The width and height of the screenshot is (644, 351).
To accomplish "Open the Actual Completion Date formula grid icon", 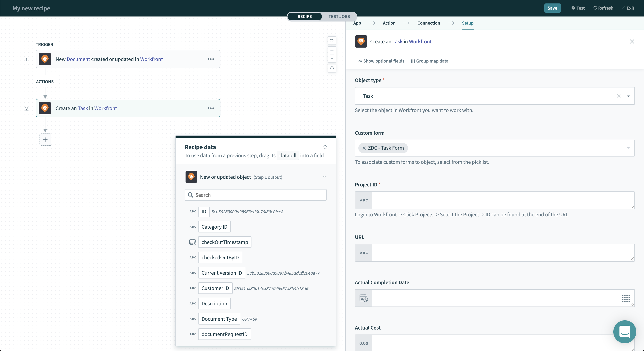I will pyautogui.click(x=626, y=298).
